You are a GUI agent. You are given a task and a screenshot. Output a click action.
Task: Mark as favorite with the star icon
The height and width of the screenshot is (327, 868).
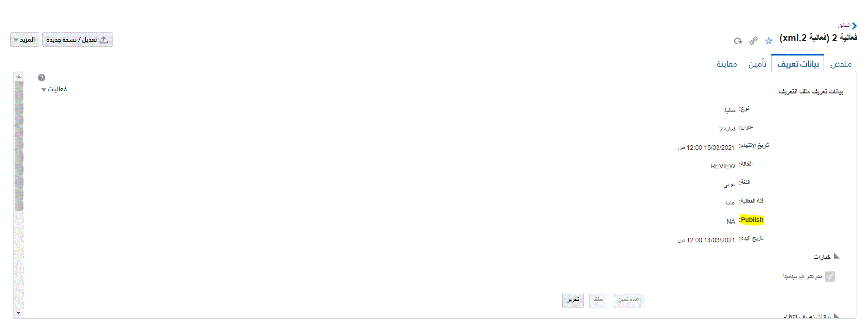click(769, 41)
